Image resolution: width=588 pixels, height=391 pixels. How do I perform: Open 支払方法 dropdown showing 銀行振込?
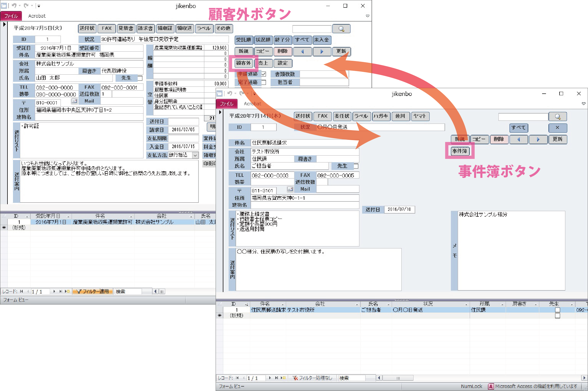pos(195,155)
